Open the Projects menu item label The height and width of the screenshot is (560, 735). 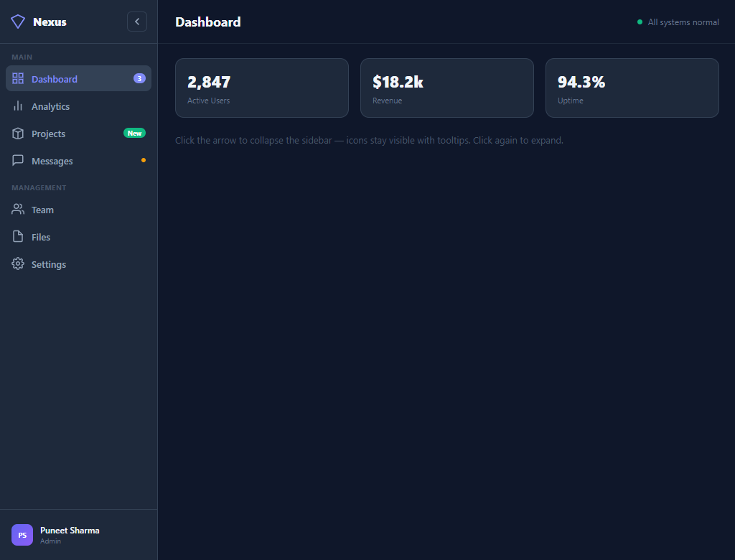click(x=48, y=134)
